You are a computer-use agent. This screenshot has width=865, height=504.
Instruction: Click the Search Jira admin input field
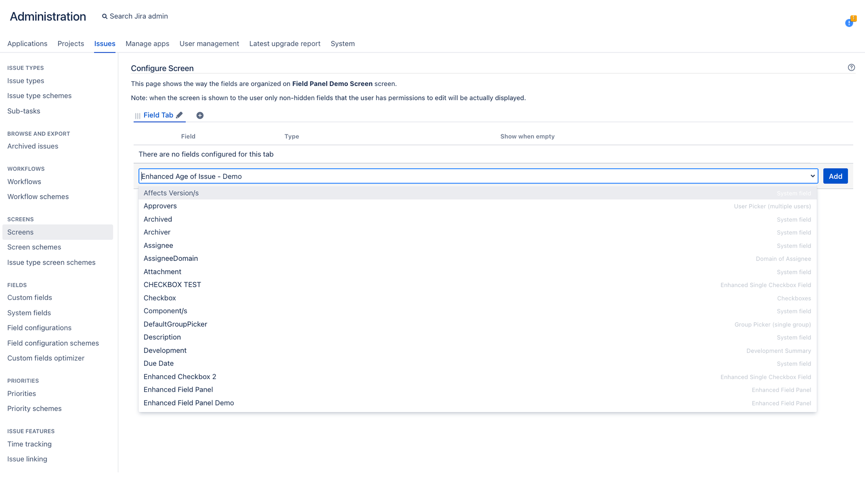coord(138,16)
